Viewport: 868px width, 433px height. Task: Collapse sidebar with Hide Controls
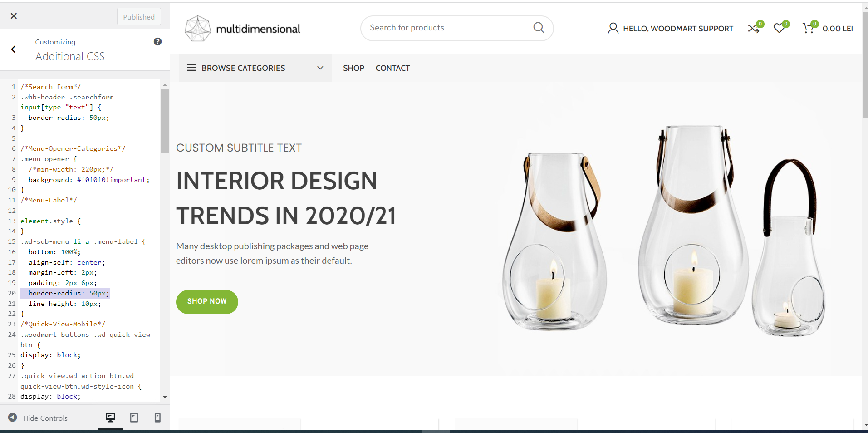38,418
